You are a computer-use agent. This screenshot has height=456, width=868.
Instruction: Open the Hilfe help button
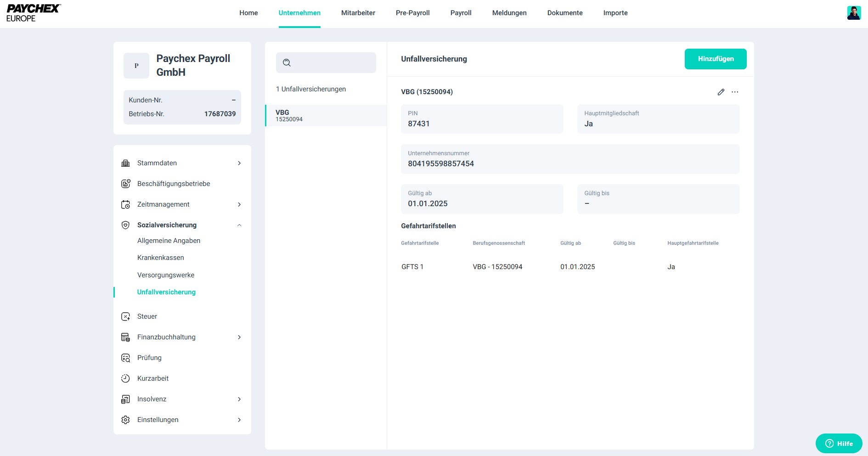[839, 443]
